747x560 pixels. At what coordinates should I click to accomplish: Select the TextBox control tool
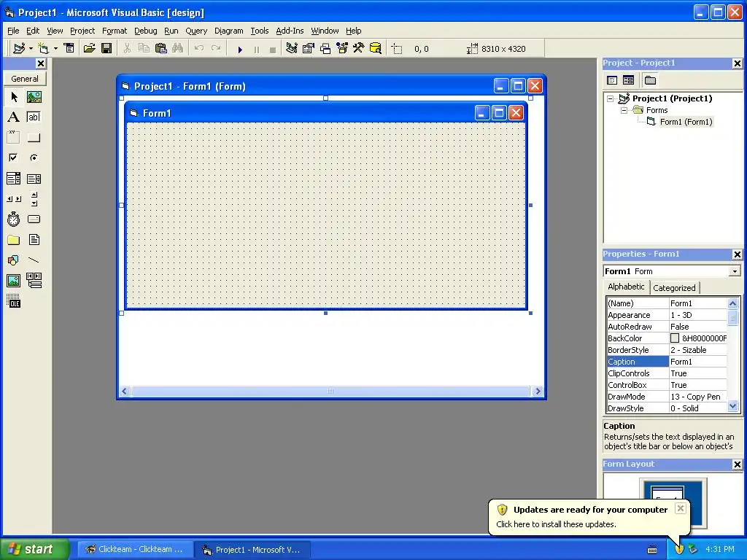click(34, 117)
